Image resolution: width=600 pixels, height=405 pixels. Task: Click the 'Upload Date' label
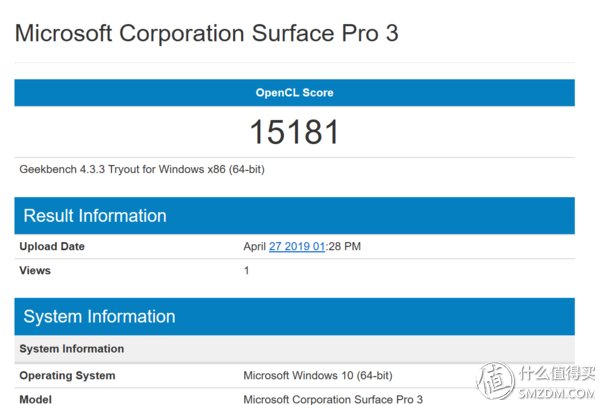pos(52,246)
